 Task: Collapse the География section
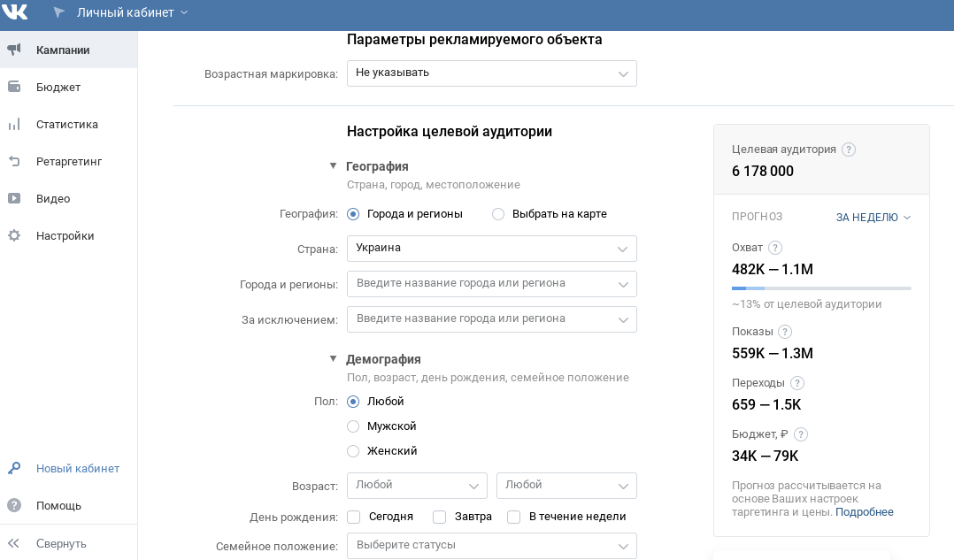[x=334, y=166]
